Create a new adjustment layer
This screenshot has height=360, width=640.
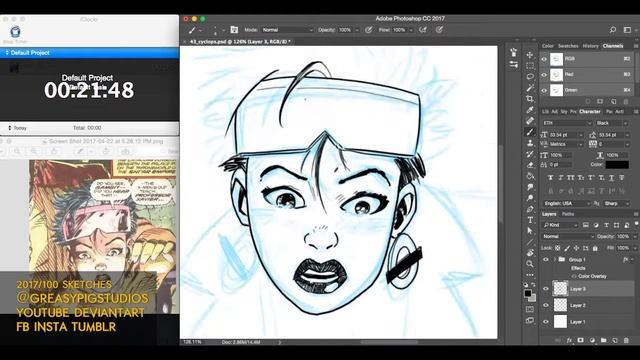click(592, 340)
